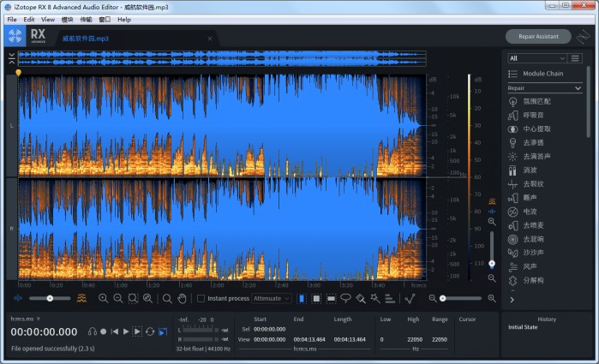
Task: Select the time selection tool
Action: (x=302, y=298)
